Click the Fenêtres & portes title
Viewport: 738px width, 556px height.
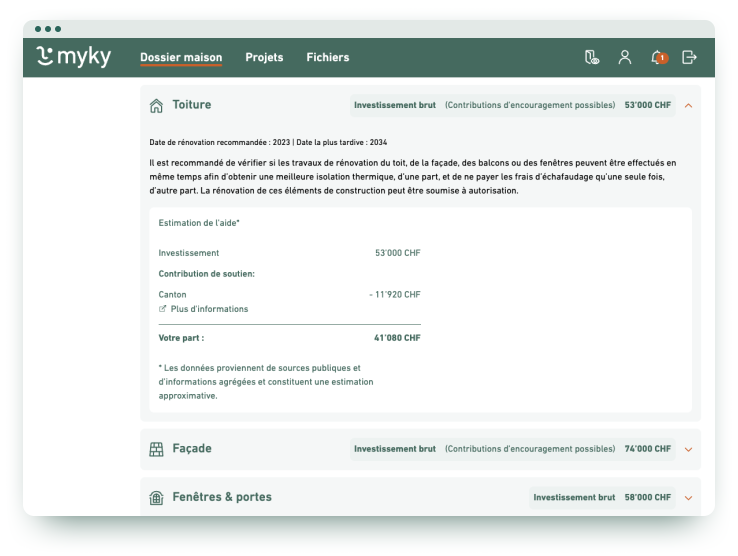coord(222,497)
